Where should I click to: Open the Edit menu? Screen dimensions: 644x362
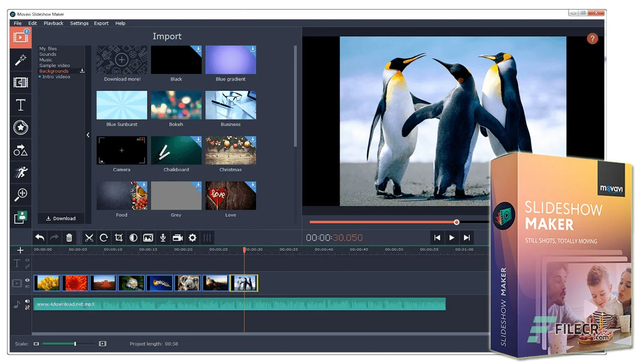[33, 23]
